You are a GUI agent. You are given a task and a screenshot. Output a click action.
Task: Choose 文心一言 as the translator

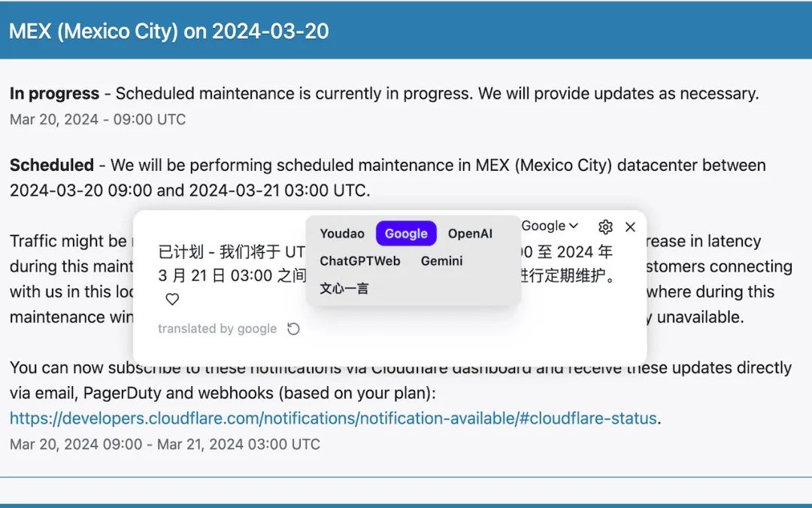tap(344, 288)
